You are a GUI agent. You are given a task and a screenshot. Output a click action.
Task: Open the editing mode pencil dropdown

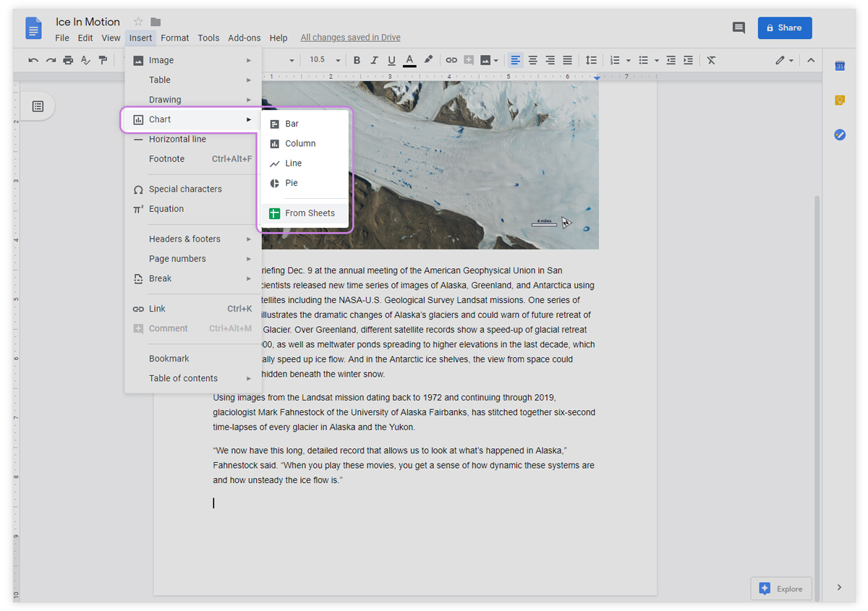pyautogui.click(x=784, y=60)
